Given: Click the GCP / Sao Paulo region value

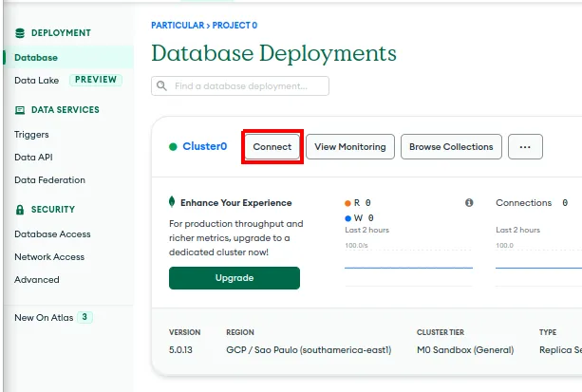Looking at the screenshot, I should pyautogui.click(x=309, y=349).
